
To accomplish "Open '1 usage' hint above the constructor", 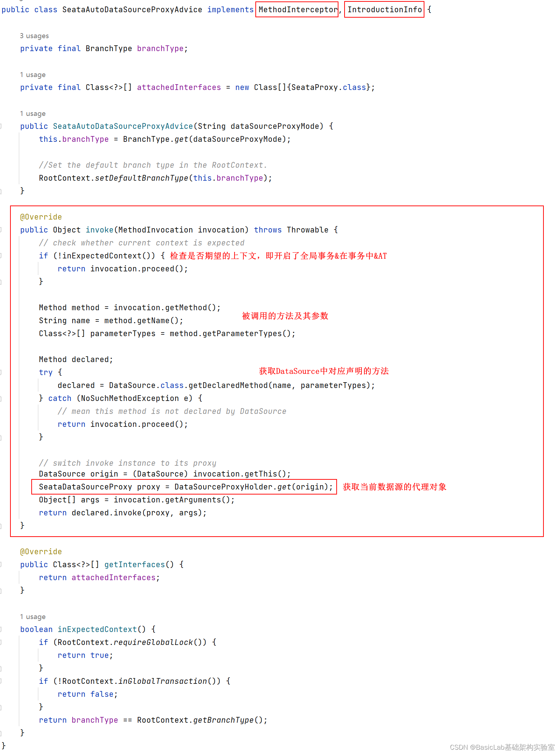I will click(33, 114).
